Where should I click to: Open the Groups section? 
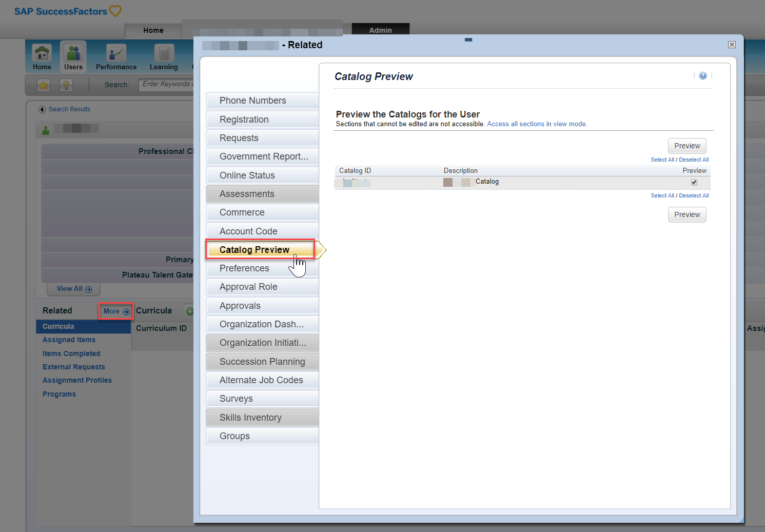click(262, 436)
